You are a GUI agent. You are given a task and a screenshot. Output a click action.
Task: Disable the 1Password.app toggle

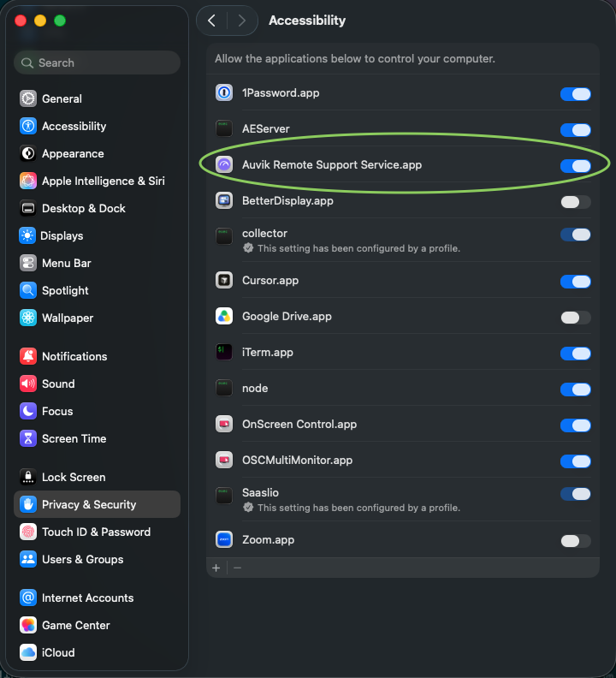(576, 94)
